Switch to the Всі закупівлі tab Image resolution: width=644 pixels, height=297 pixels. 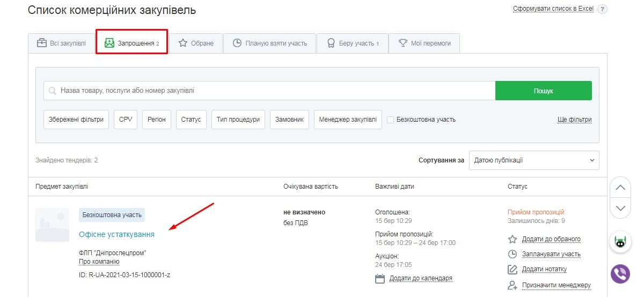(x=61, y=43)
